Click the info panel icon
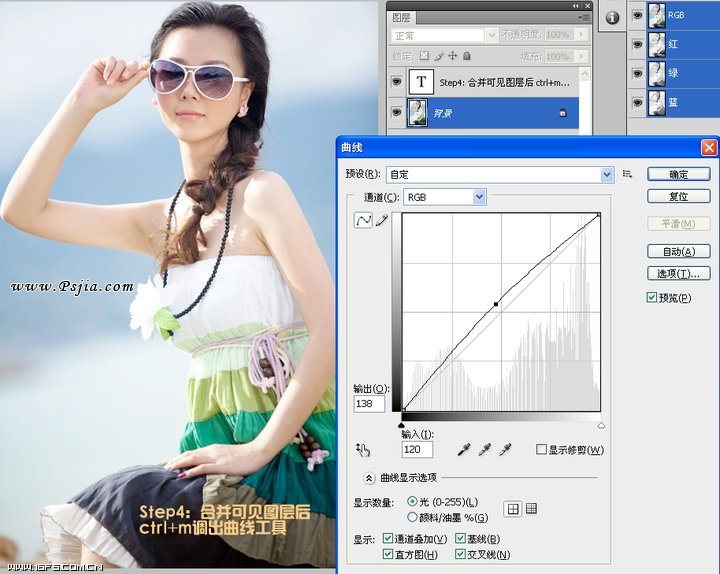Viewport: 720px width, 574px height. click(x=612, y=17)
